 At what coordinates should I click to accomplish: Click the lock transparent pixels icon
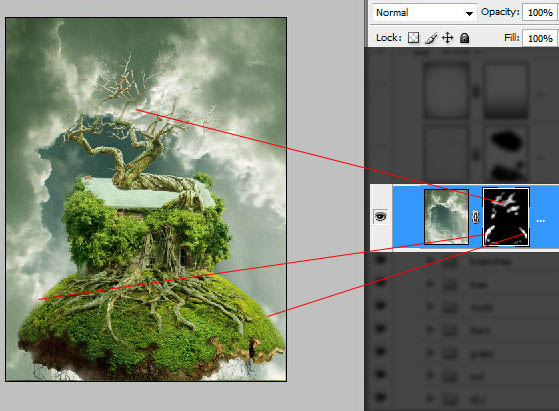(x=413, y=37)
